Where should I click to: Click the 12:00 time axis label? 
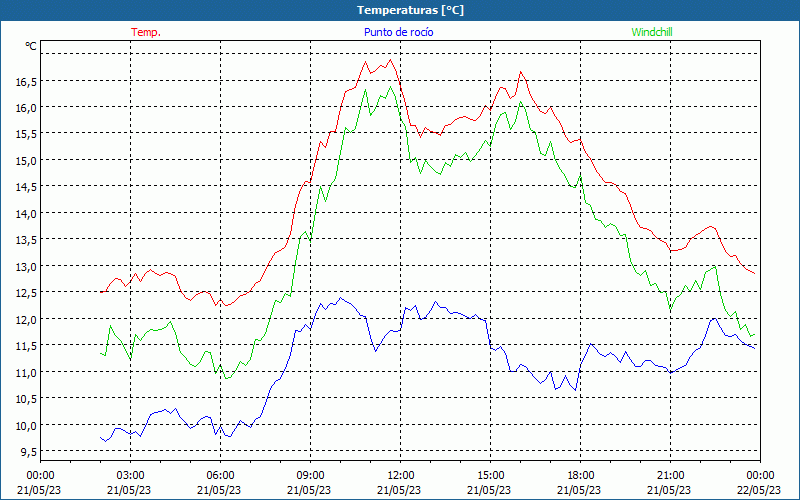point(401,476)
